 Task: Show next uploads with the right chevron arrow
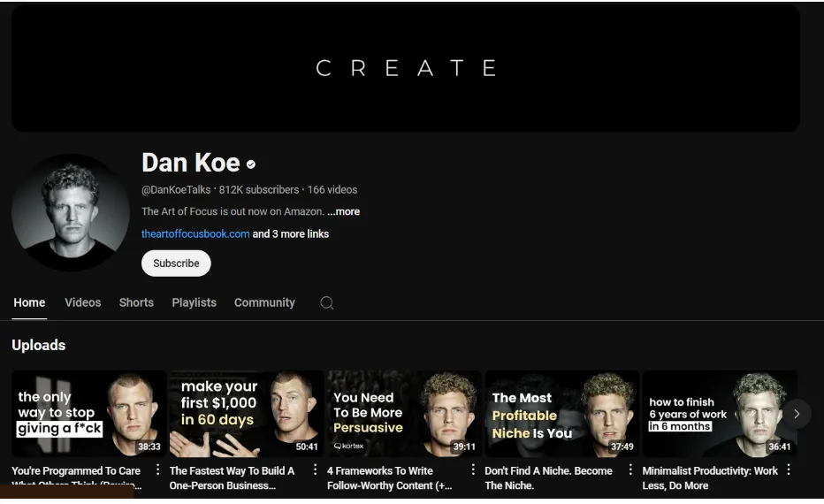click(797, 414)
